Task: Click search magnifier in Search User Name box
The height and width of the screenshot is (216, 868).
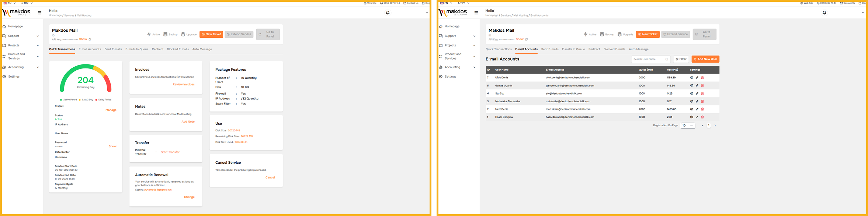Action: click(667, 59)
